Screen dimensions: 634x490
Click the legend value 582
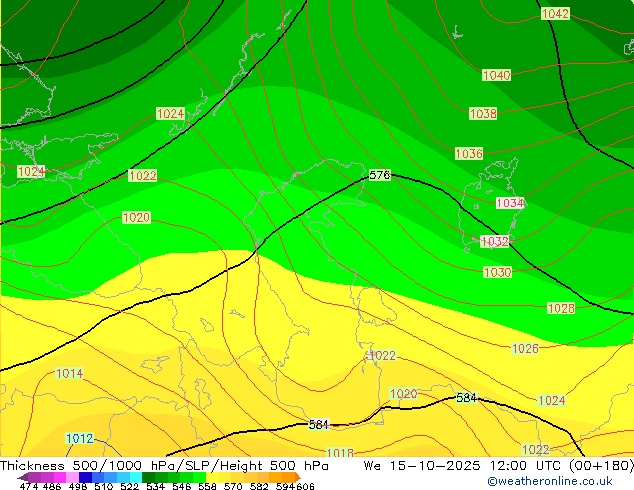coord(259,486)
